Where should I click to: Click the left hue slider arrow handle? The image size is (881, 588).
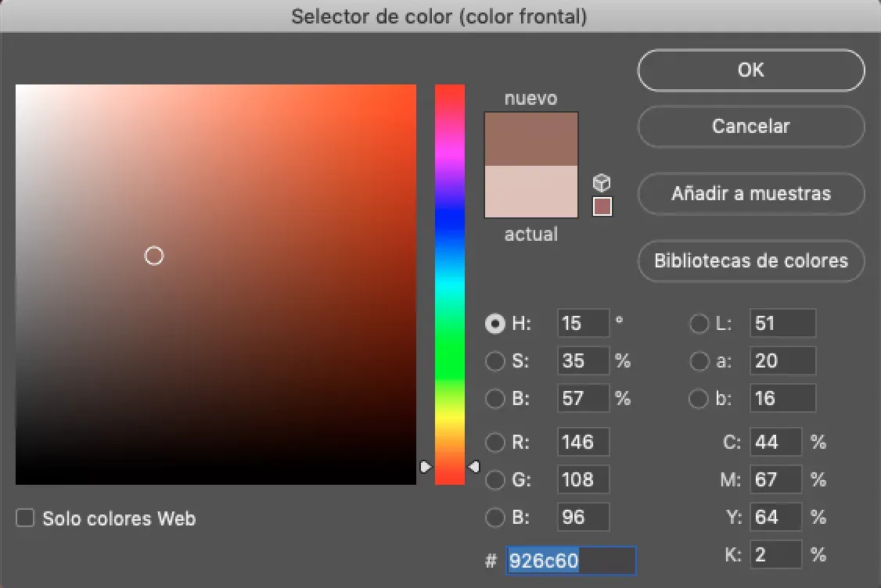[426, 467]
